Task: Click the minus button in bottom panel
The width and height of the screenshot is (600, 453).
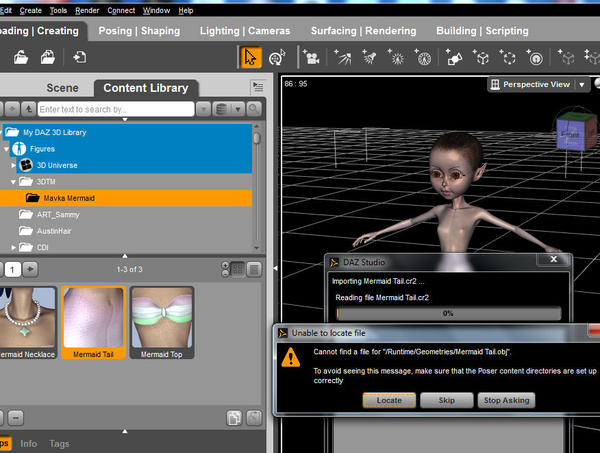Action: tap(16, 418)
